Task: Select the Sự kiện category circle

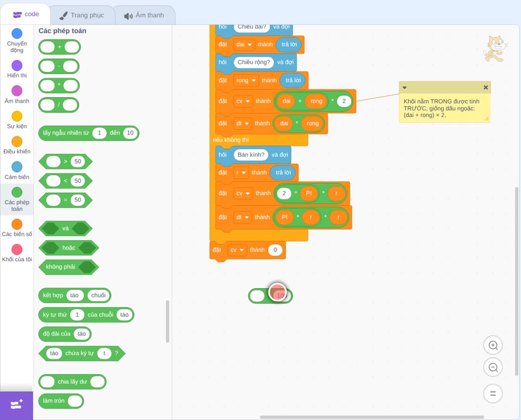Action: (x=17, y=116)
